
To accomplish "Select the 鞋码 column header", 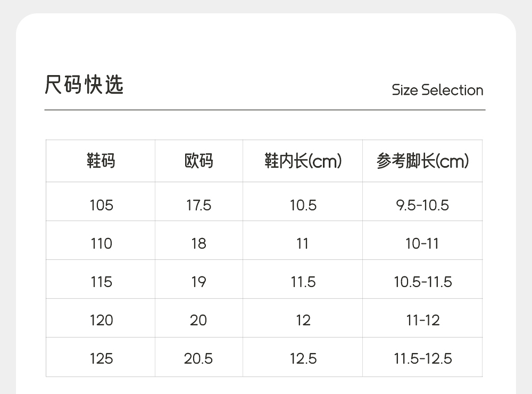I will point(101,161).
